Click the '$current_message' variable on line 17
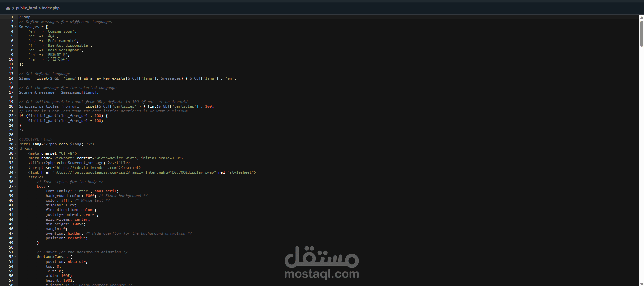This screenshot has width=644, height=286. [37, 92]
